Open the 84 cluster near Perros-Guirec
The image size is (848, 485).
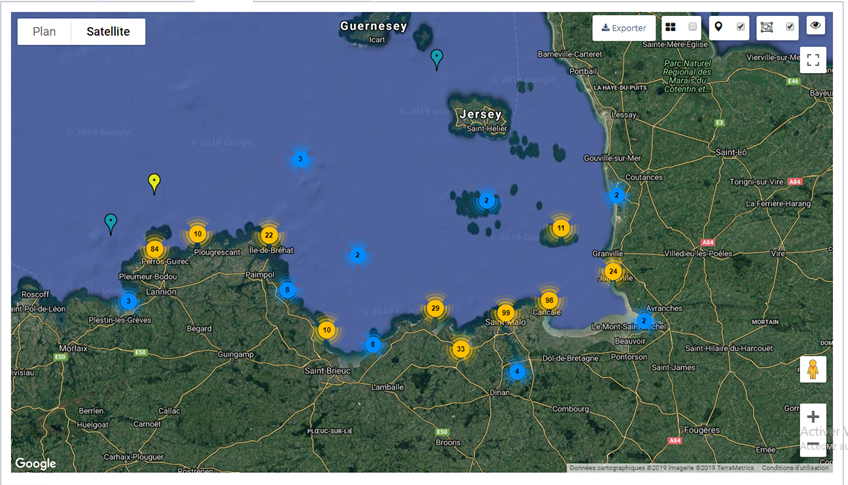(154, 249)
